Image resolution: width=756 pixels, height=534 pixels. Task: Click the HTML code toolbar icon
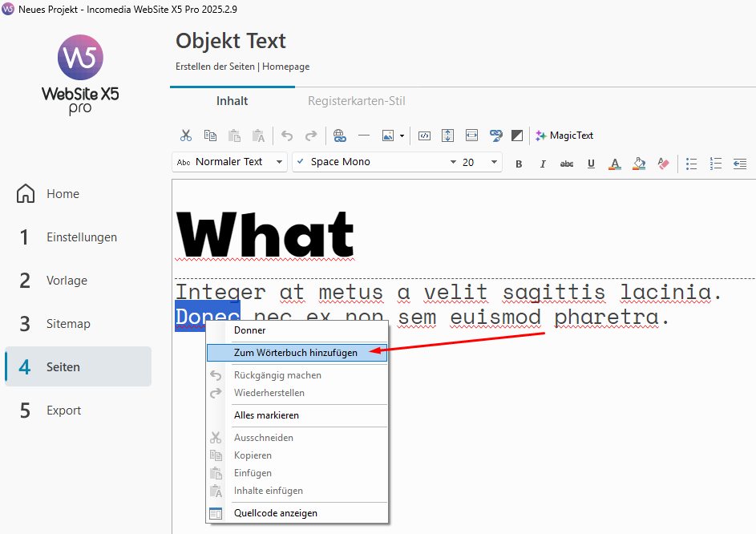tap(425, 136)
